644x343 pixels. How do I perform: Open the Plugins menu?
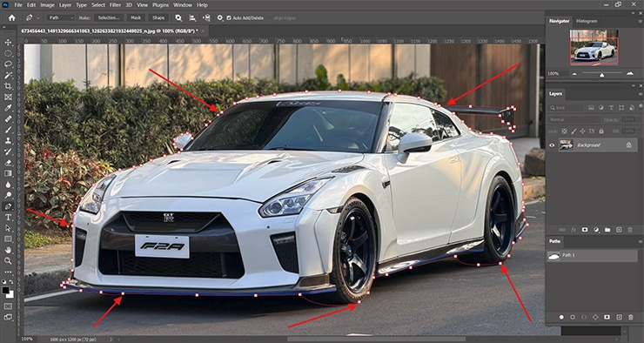pyautogui.click(x=161, y=5)
